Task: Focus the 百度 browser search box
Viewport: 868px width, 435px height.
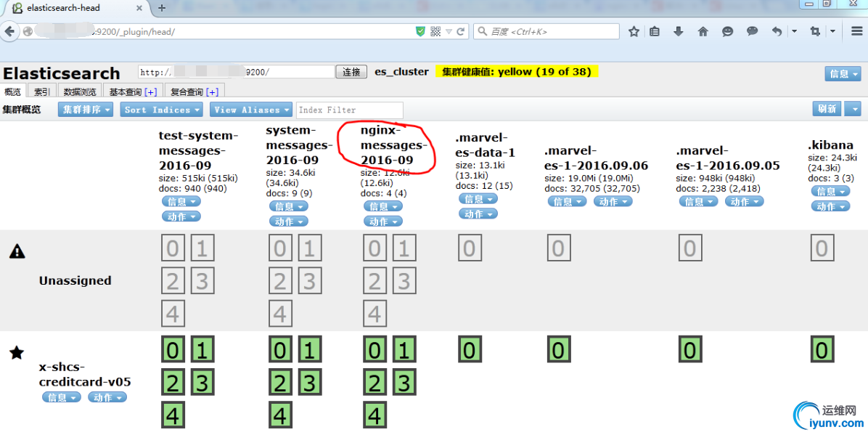Action: [546, 31]
